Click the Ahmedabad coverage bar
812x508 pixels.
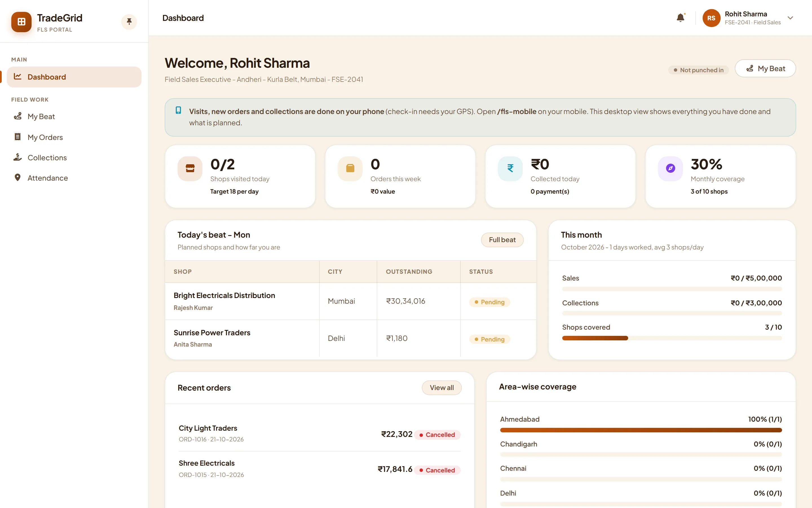(x=641, y=430)
